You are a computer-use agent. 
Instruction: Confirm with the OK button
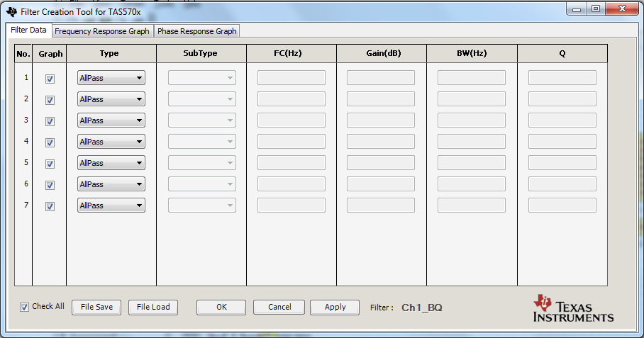tap(221, 308)
